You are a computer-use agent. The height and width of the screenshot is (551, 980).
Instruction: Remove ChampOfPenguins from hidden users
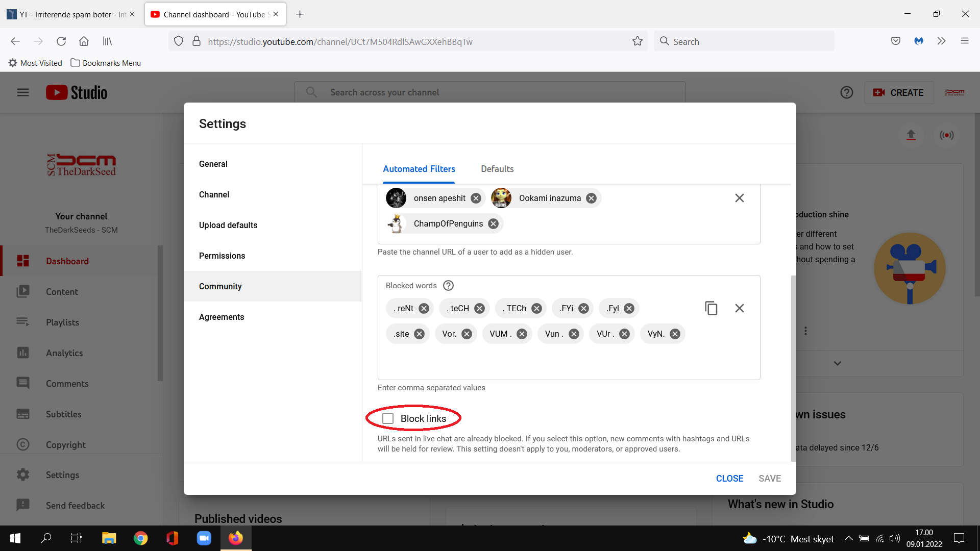pyautogui.click(x=493, y=223)
